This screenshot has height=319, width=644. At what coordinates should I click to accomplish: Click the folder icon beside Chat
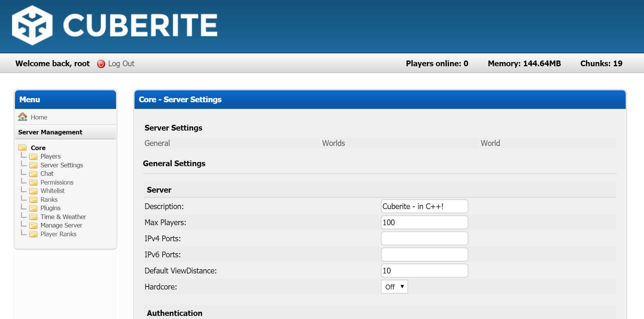click(33, 173)
